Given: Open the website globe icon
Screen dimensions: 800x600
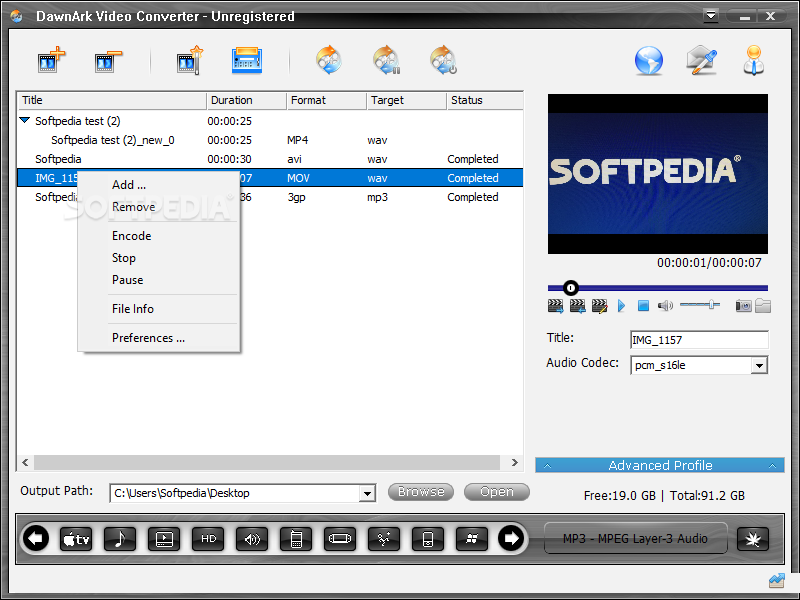Looking at the screenshot, I should (648, 61).
